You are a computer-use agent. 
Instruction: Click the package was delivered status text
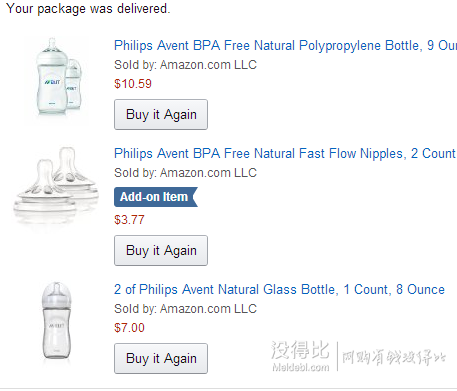(88, 9)
